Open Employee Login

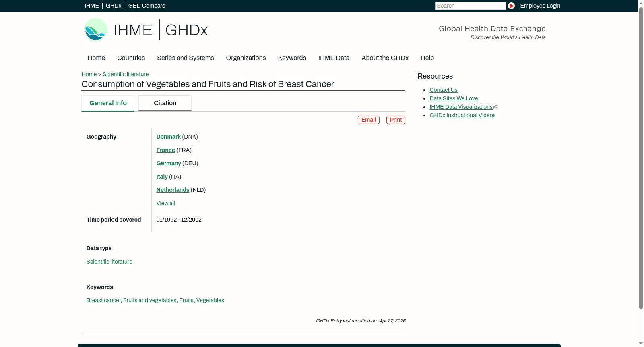coord(540,6)
